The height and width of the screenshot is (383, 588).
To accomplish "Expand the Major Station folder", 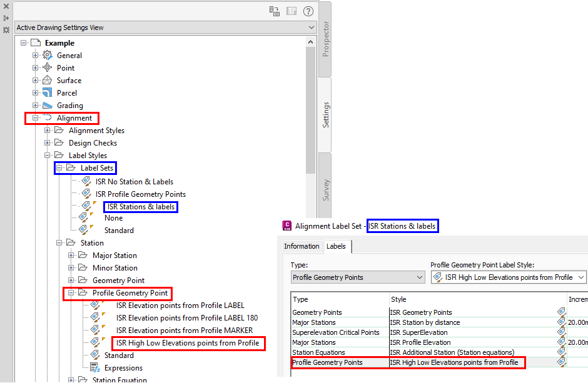I will pyautogui.click(x=71, y=256).
